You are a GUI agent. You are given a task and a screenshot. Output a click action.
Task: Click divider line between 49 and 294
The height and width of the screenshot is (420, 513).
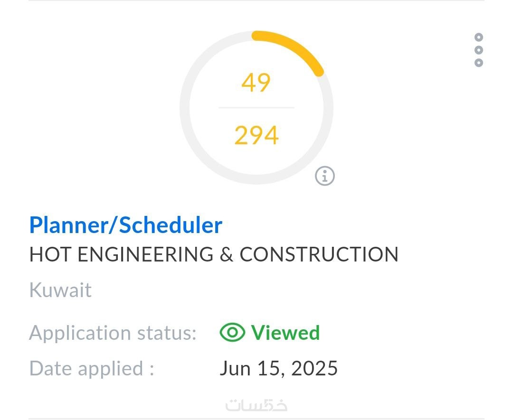point(256,108)
